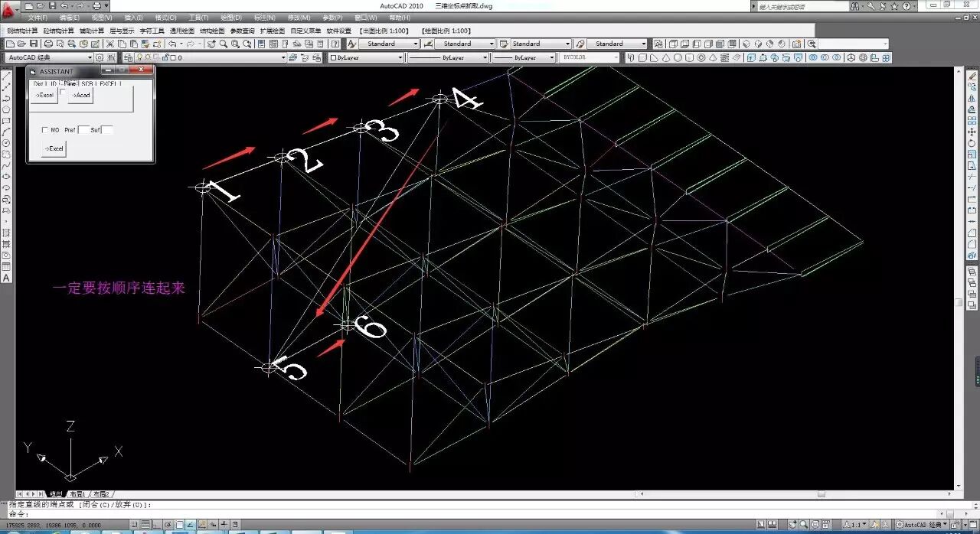
Task: Click the binoculars search icon
Action: (854, 6)
